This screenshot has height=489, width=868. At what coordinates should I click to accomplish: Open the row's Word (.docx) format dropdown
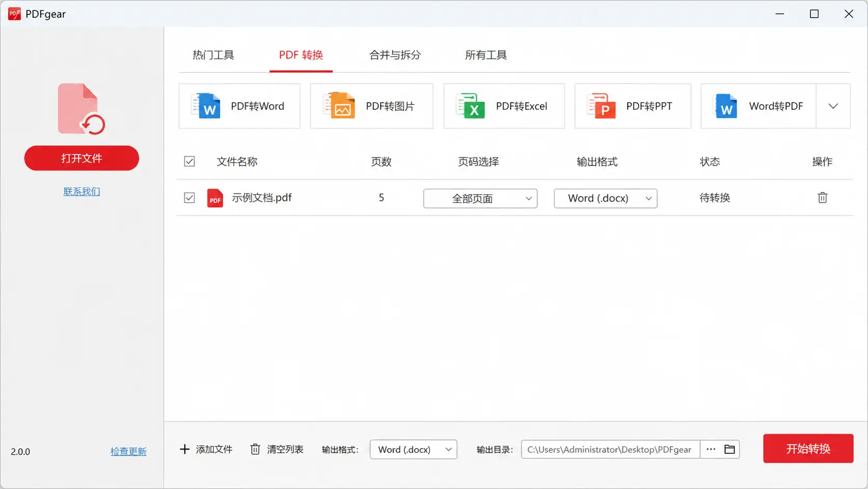(605, 199)
